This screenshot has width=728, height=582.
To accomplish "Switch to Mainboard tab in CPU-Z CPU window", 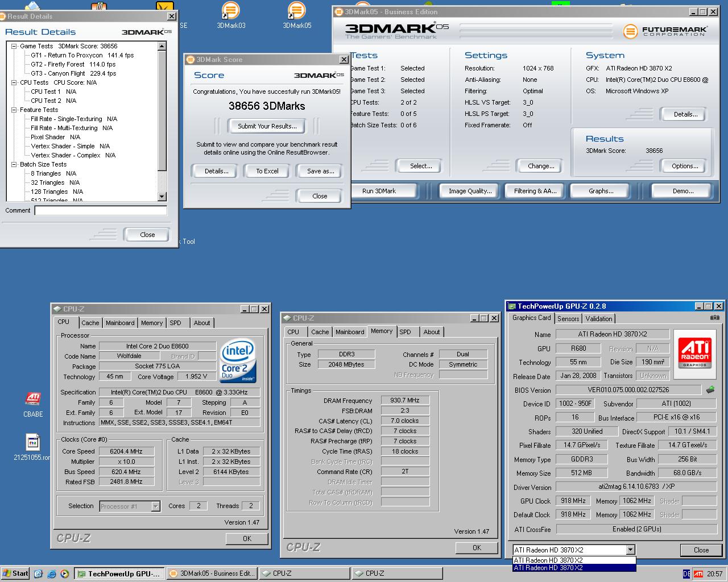I will (x=120, y=323).
